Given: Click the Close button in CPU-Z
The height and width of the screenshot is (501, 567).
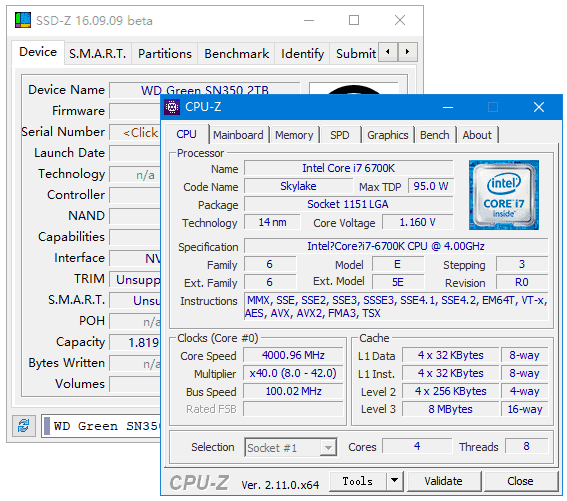Looking at the screenshot, I should [520, 481].
